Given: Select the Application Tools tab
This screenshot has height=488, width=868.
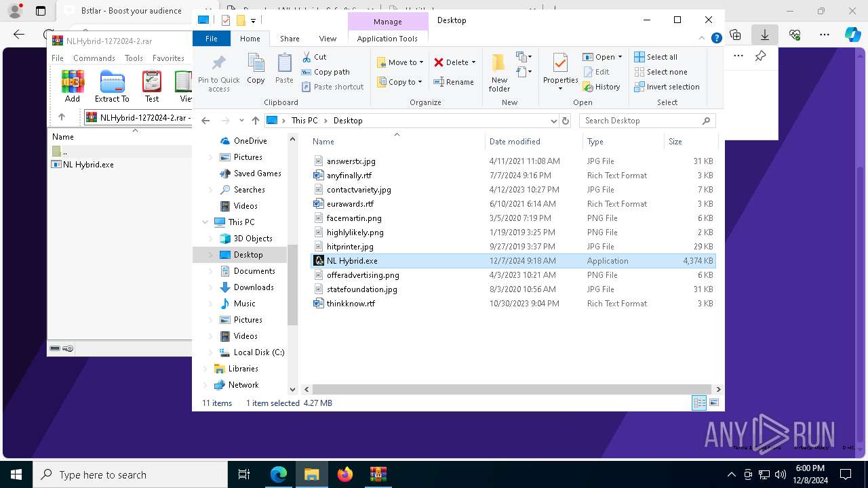Looking at the screenshot, I should coord(387,39).
